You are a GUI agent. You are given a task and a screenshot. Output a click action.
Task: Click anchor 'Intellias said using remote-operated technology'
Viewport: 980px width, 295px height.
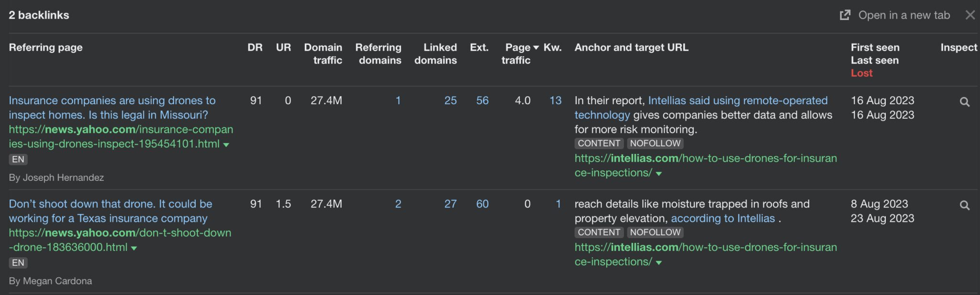[x=701, y=108]
